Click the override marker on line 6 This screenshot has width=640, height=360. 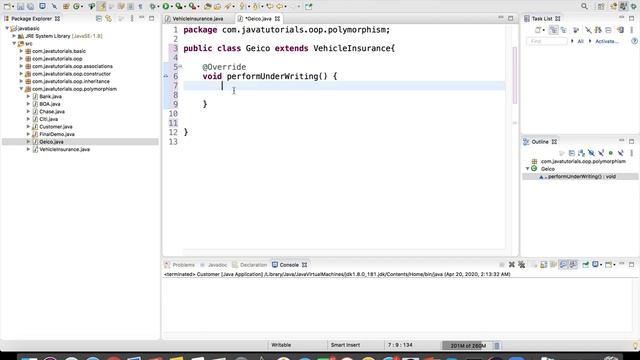point(166,76)
